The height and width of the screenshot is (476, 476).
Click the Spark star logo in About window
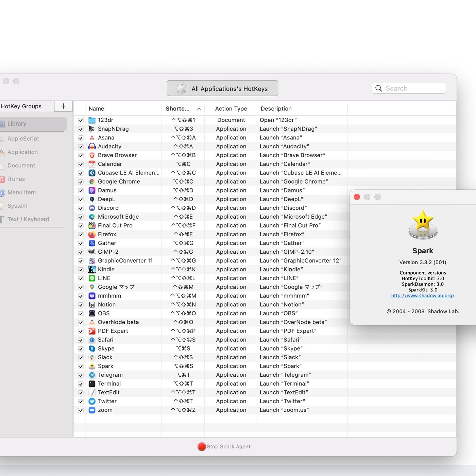423,224
